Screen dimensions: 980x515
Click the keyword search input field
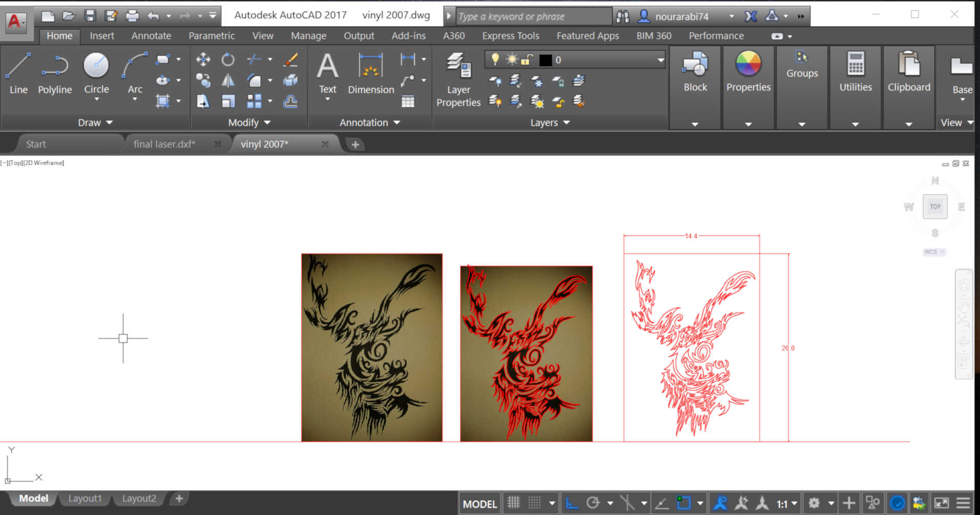click(533, 16)
